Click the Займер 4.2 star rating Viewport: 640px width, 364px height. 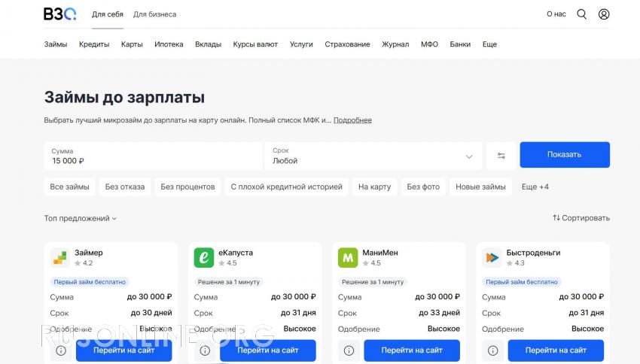pos(84,263)
